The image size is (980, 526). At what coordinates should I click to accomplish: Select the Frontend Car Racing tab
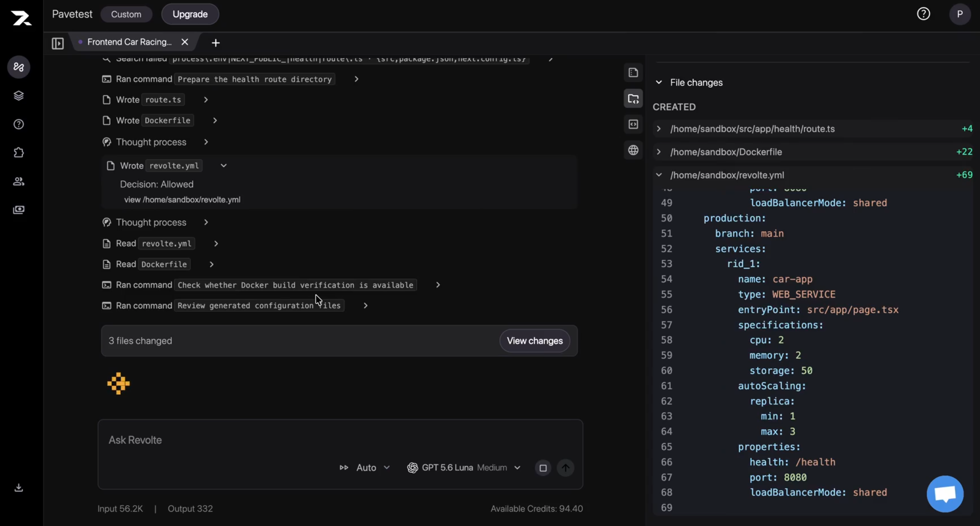point(129,42)
